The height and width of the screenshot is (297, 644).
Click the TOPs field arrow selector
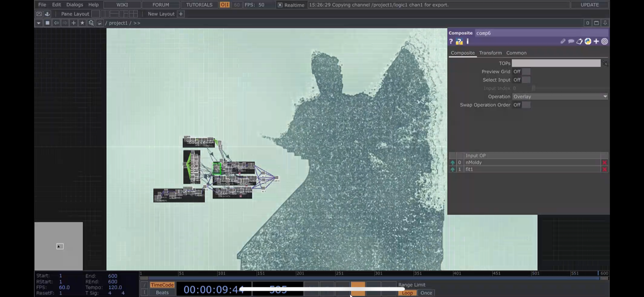605,63
